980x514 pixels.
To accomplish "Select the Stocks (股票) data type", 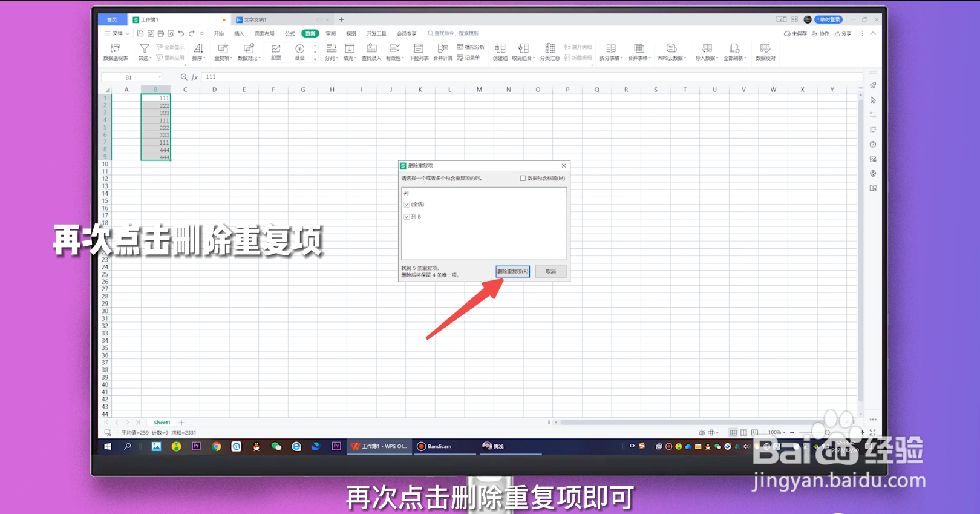I will (276, 52).
